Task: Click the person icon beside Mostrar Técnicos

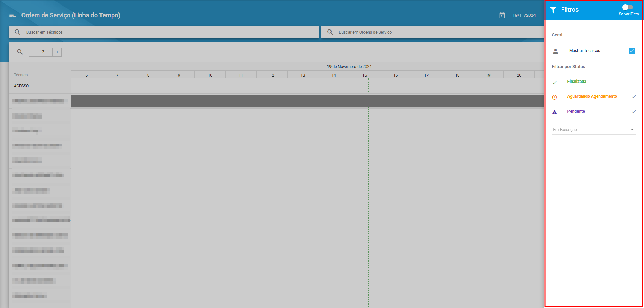Action: tap(555, 51)
